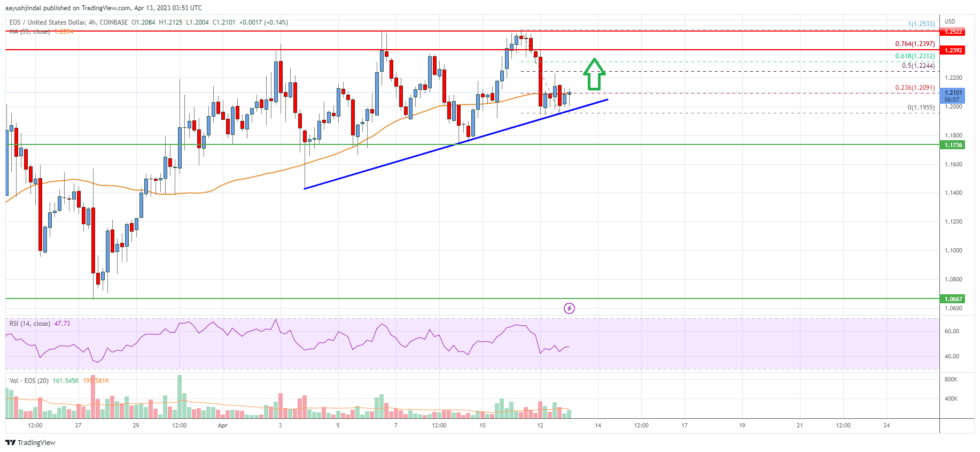Click the Apr label on the time axis
Viewport: 980px width, 452px height.
(223, 426)
